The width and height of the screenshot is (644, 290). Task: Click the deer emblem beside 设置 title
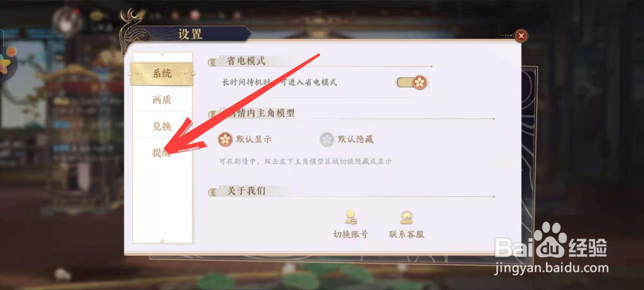click(135, 28)
